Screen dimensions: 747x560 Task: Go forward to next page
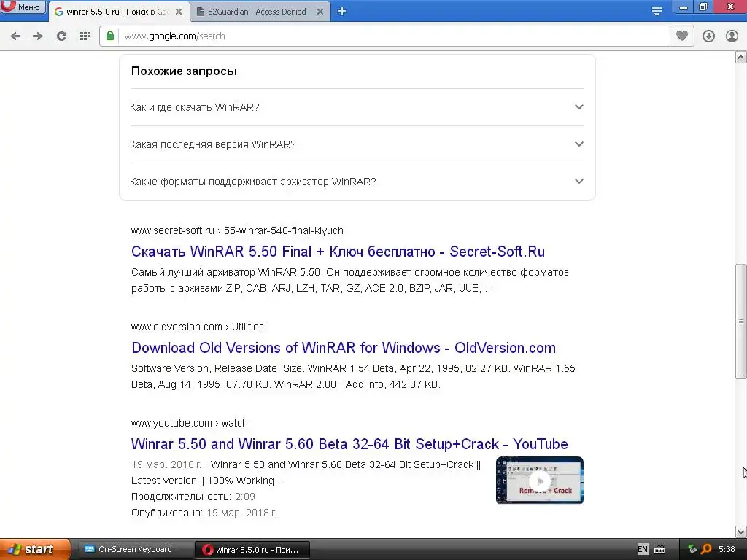point(38,36)
